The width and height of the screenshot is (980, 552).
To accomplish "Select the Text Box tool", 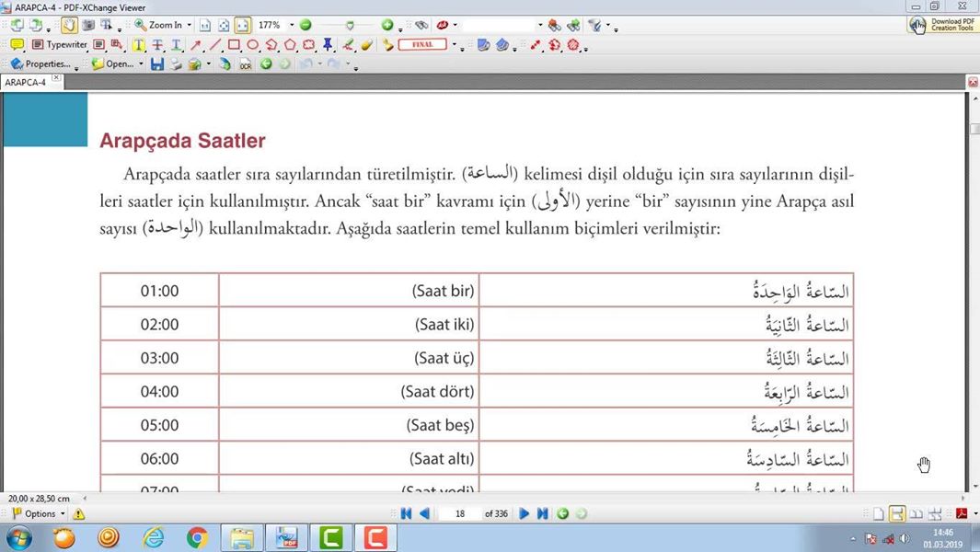I will point(98,44).
